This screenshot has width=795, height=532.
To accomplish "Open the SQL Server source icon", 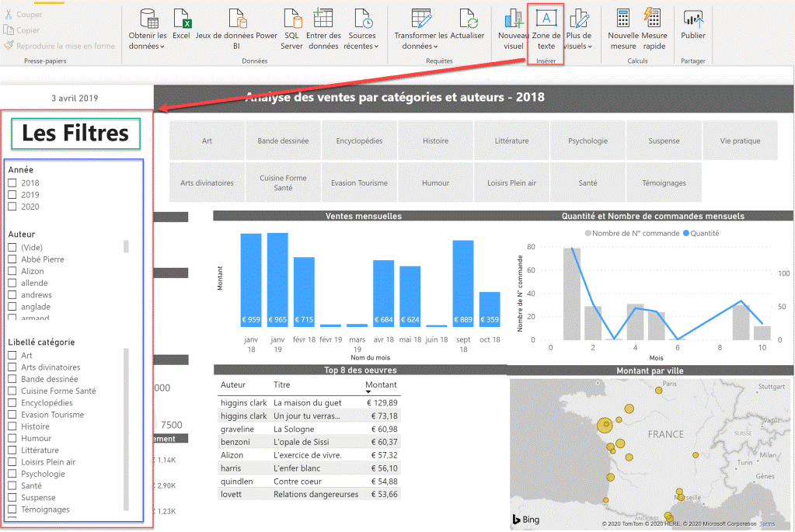I will click(x=292, y=18).
